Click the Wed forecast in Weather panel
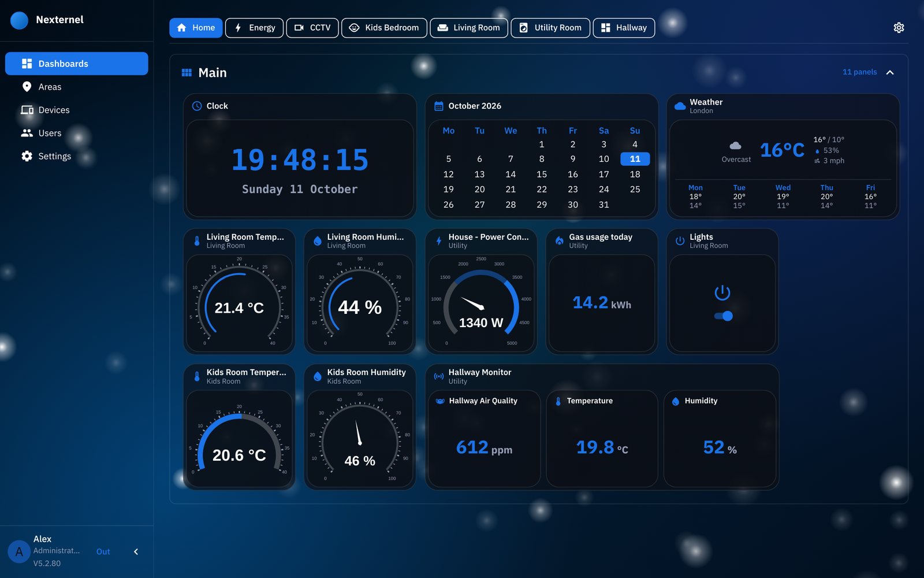Image resolution: width=924 pixels, height=578 pixels. click(783, 197)
